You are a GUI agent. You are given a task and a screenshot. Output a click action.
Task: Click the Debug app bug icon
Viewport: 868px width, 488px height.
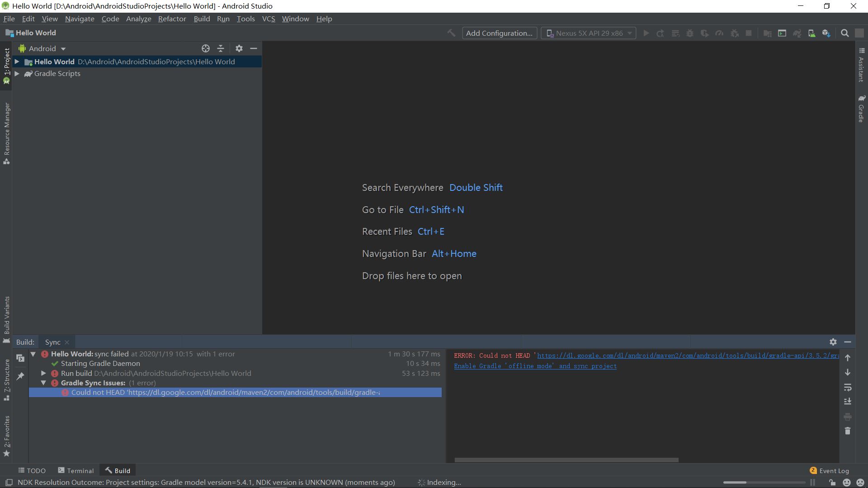point(690,33)
